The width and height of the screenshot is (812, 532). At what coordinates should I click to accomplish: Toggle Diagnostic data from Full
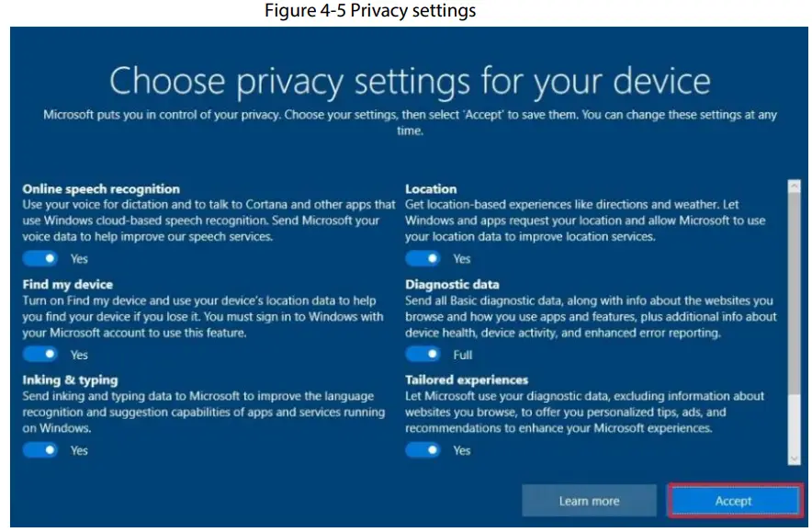tap(423, 355)
